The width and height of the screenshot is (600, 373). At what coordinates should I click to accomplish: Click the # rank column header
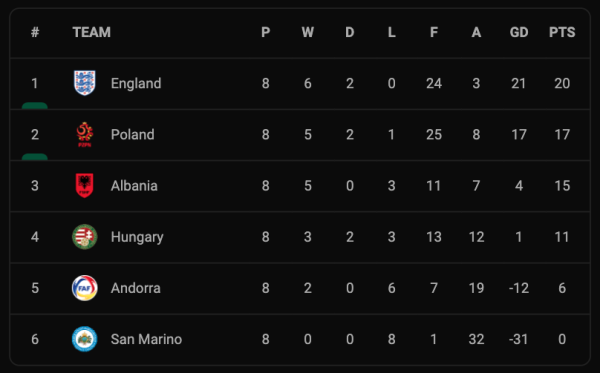click(x=35, y=32)
